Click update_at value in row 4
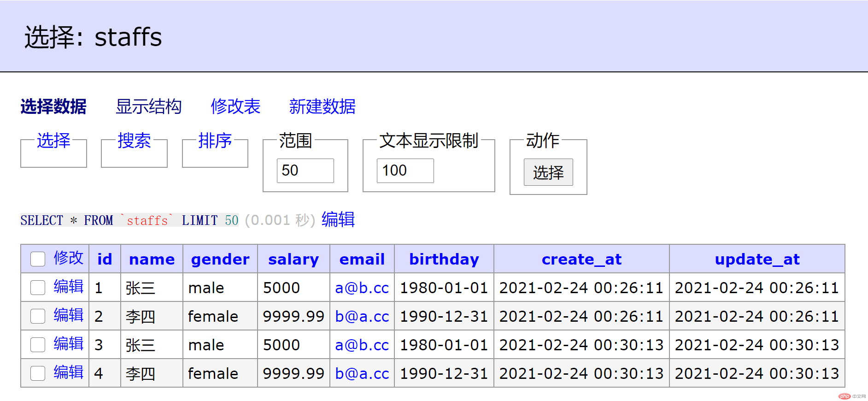 [x=757, y=374]
